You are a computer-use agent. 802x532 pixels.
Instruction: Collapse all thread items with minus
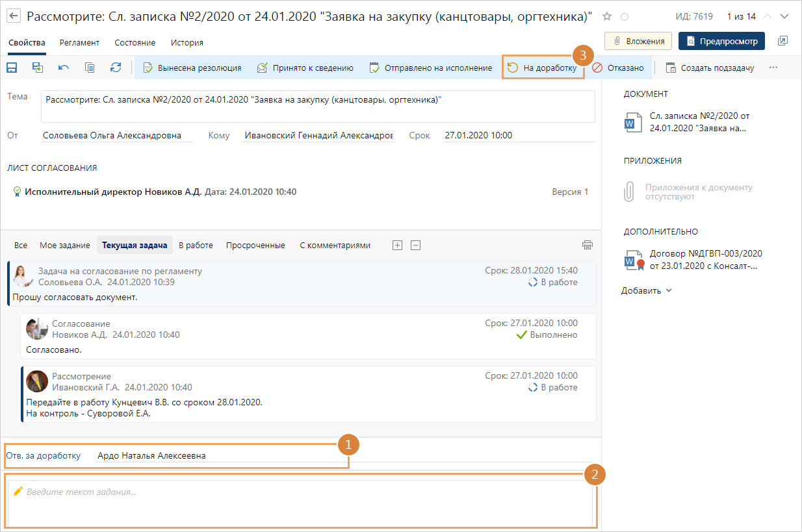coord(416,245)
